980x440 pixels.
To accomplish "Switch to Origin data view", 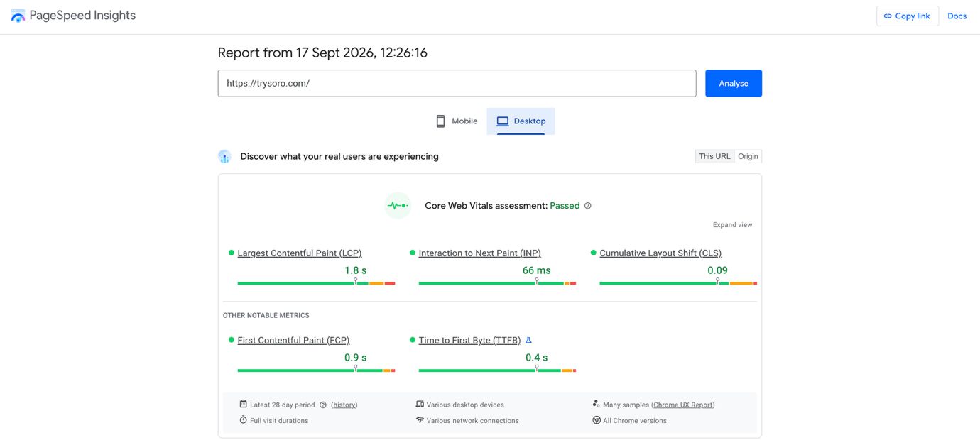I will (x=748, y=157).
